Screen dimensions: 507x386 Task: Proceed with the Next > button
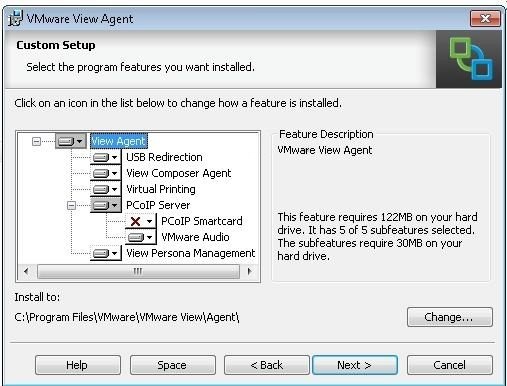[x=355, y=365]
